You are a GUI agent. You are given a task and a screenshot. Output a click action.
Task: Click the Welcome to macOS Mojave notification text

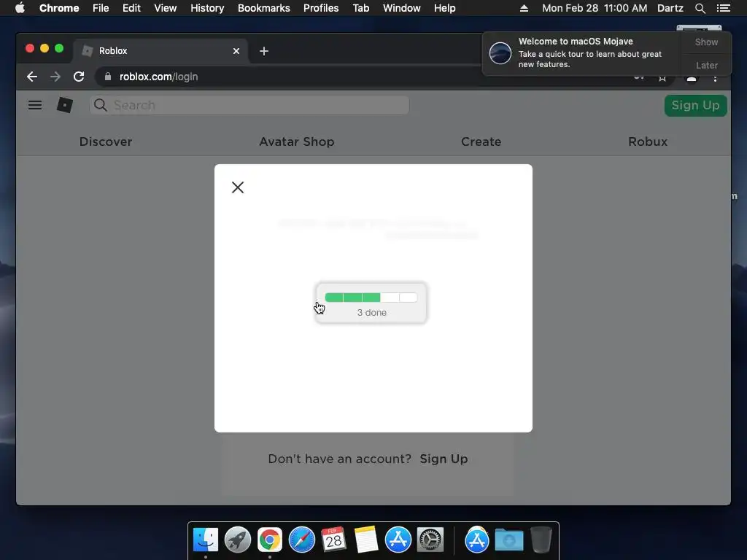tap(576, 42)
